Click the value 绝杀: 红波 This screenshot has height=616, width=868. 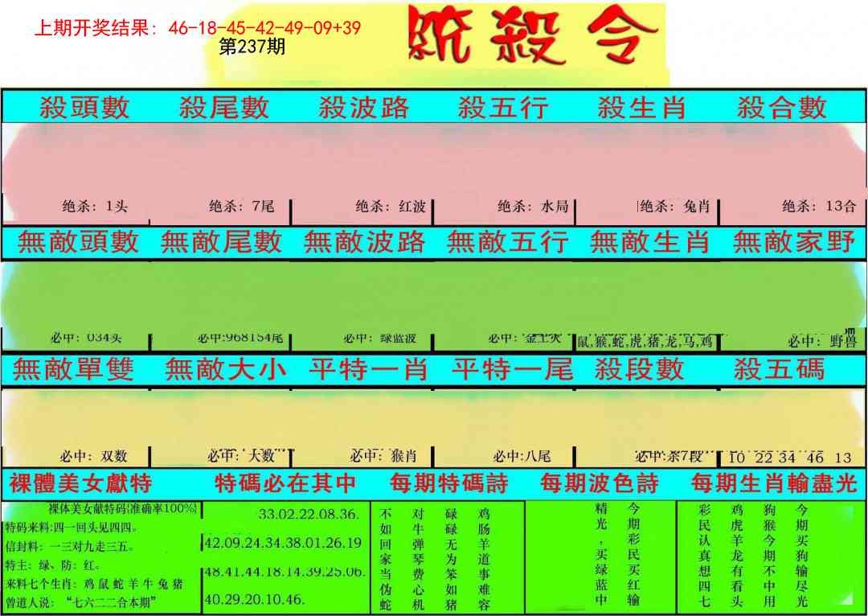pos(391,207)
